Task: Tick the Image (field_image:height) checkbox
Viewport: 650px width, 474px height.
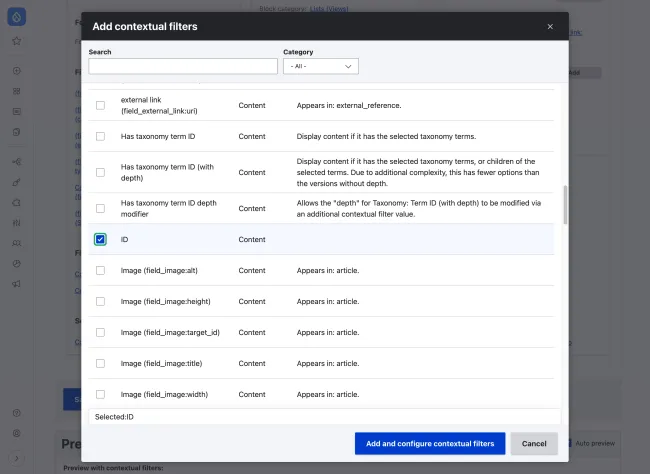Action: 100,301
